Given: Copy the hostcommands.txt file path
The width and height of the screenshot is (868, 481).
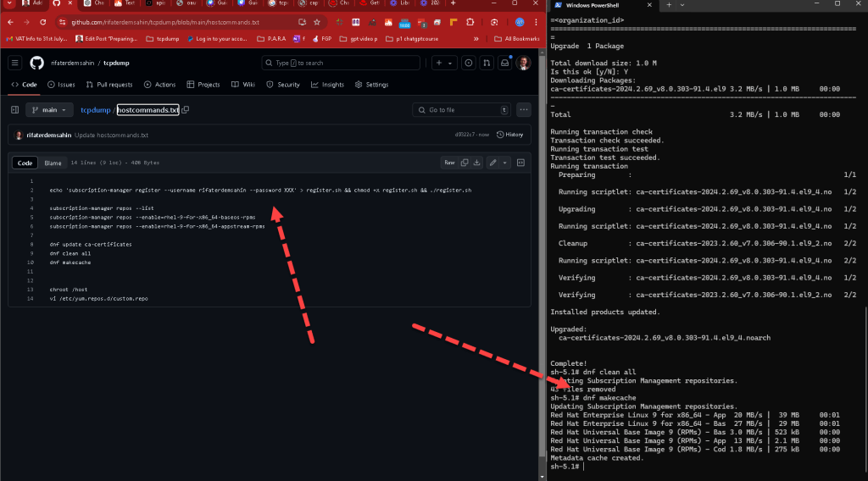Looking at the screenshot, I should point(186,110).
